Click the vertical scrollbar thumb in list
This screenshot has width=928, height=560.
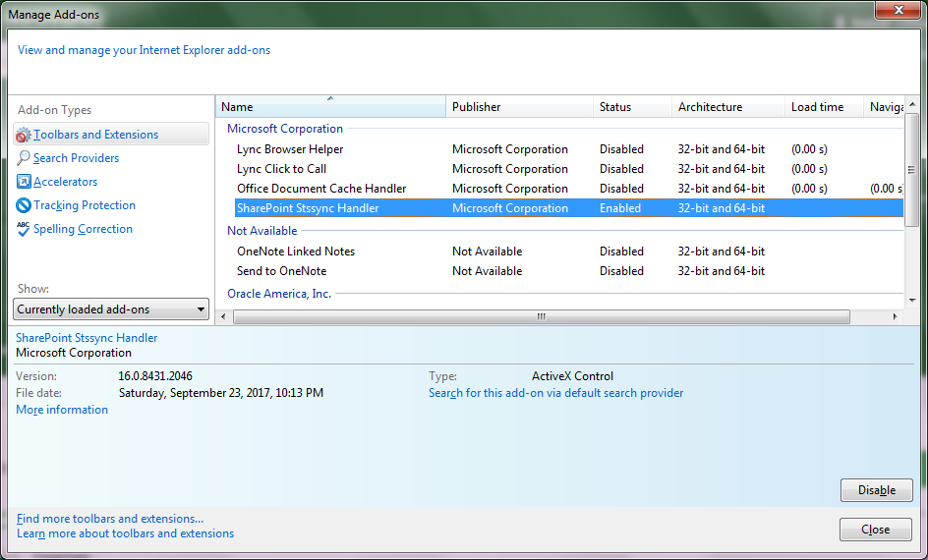pyautogui.click(x=912, y=170)
